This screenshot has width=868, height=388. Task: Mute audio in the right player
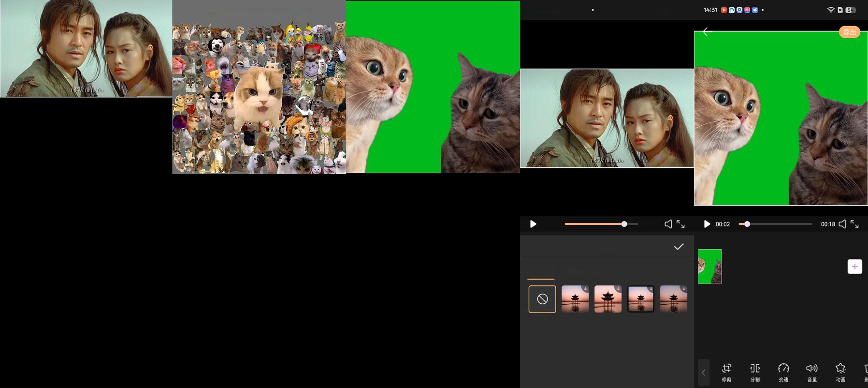842,224
